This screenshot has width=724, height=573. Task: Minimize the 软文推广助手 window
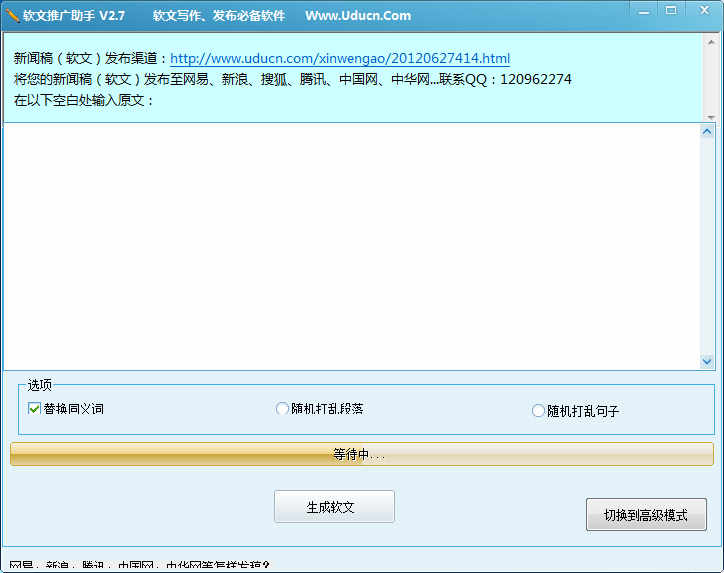(644, 10)
